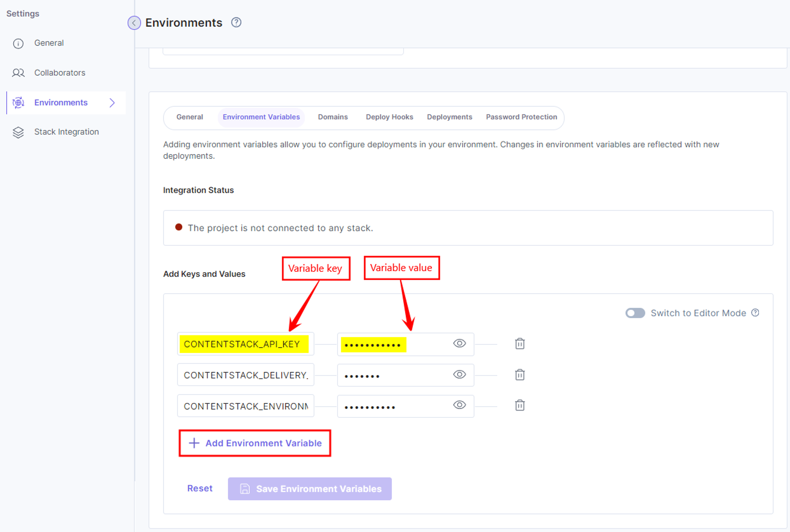Edit the CONTENTSTACK_ENVIRONM key field
This screenshot has width=790, height=532.
pos(246,406)
